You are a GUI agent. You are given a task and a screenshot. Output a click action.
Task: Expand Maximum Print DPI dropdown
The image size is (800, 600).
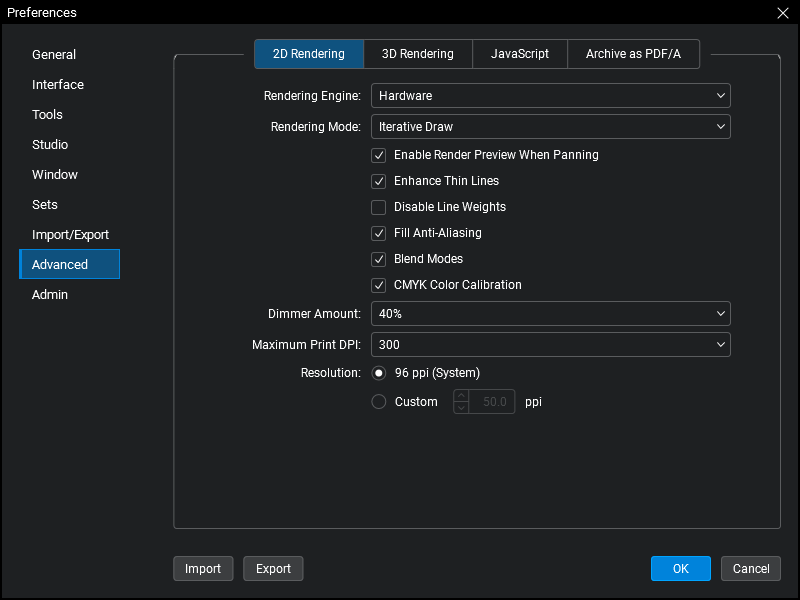click(x=550, y=345)
